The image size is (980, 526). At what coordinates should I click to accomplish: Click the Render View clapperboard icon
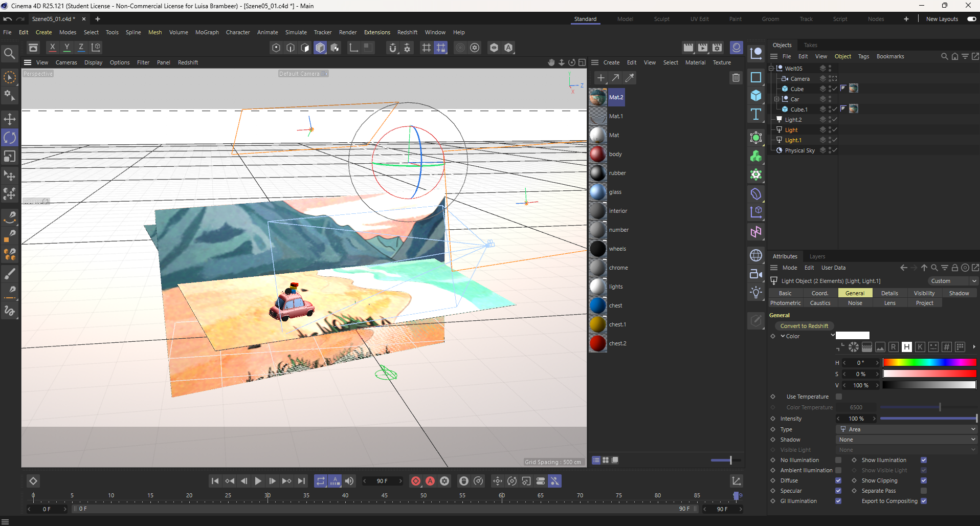coord(688,48)
